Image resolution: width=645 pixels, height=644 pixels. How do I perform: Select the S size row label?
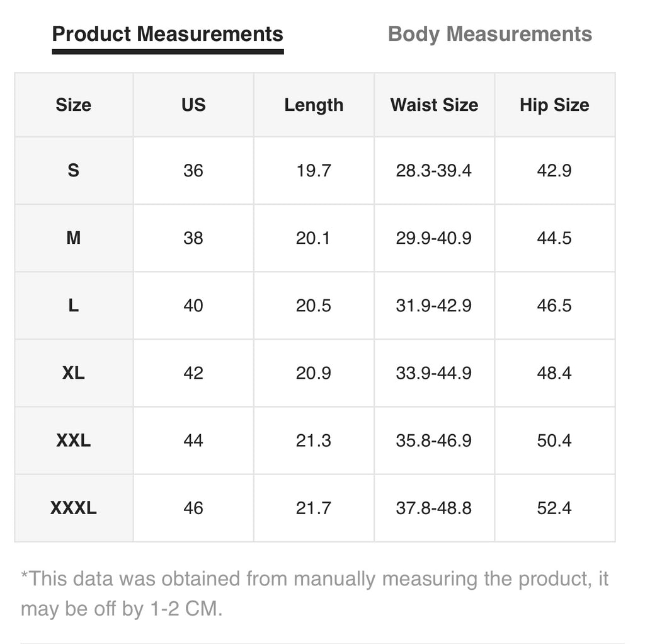[x=73, y=171]
